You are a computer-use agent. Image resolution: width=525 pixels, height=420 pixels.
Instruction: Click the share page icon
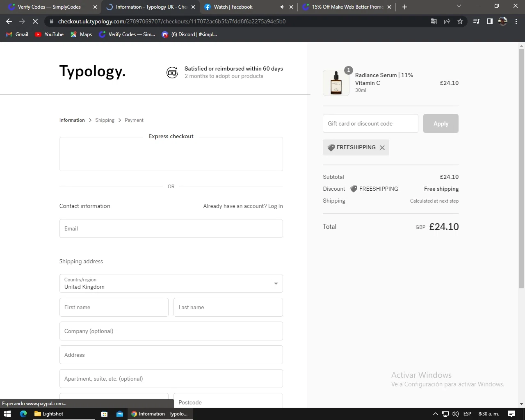[x=447, y=21]
